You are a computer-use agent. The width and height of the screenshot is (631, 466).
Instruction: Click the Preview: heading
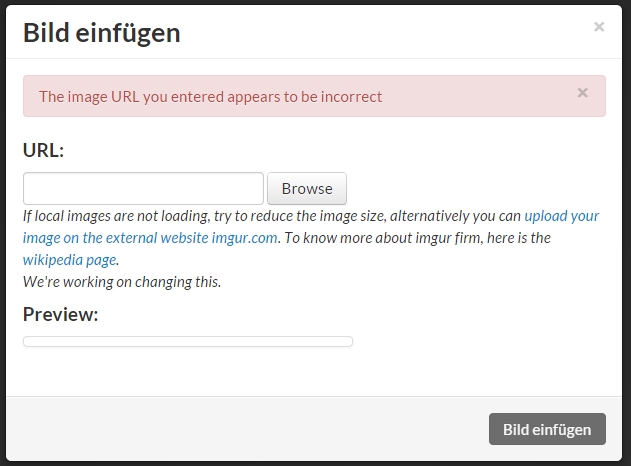point(61,314)
